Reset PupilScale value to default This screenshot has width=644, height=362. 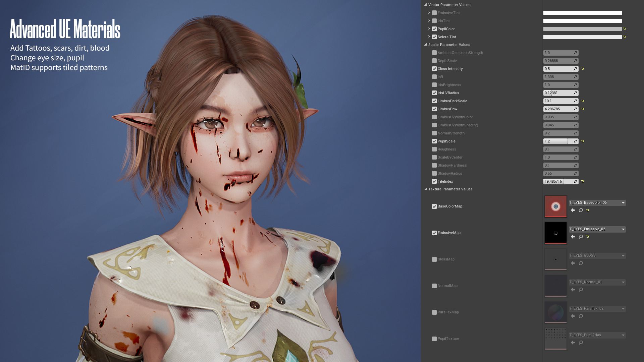coord(582,141)
